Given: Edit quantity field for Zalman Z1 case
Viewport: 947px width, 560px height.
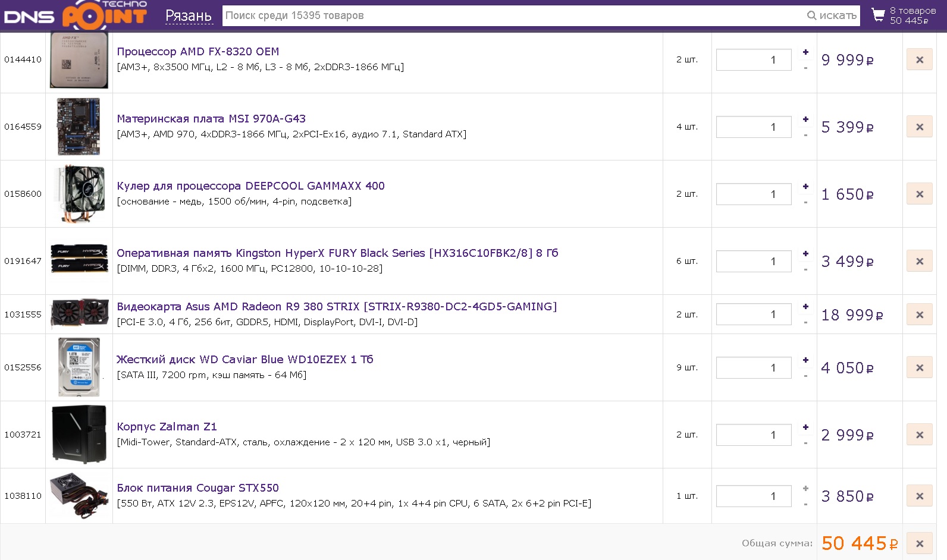Looking at the screenshot, I should point(754,435).
